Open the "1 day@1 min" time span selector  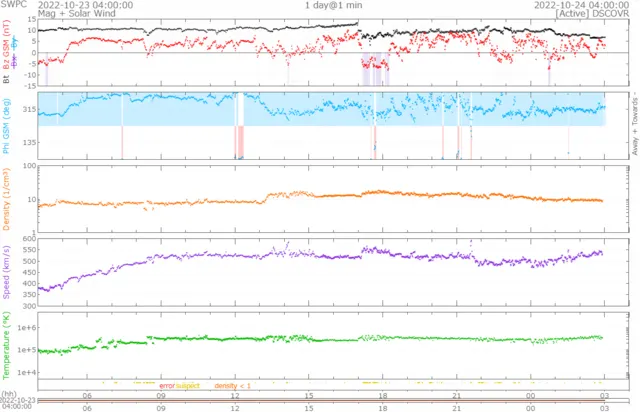(x=333, y=5)
